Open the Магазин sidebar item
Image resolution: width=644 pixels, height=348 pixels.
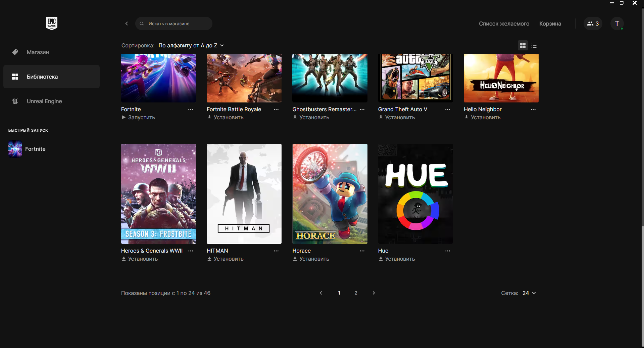51,52
